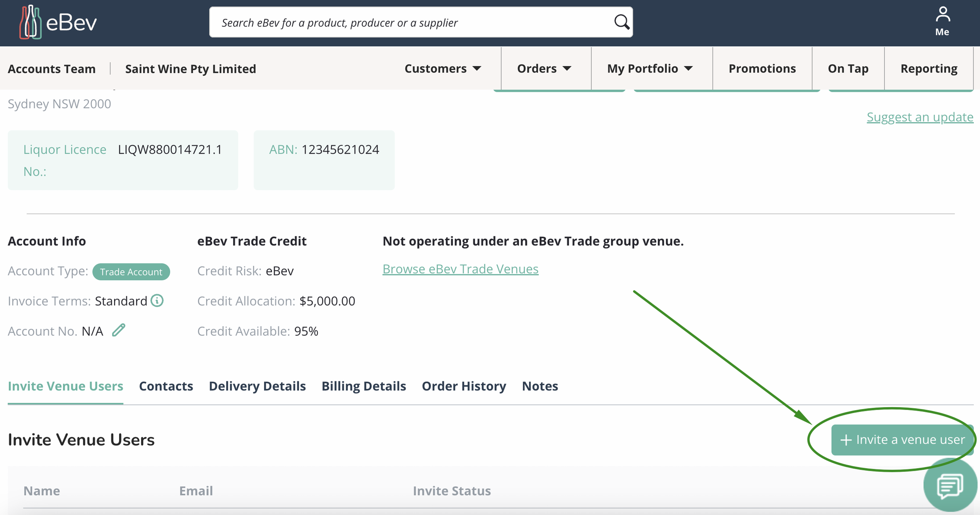Open the Promotions menu item

point(762,69)
